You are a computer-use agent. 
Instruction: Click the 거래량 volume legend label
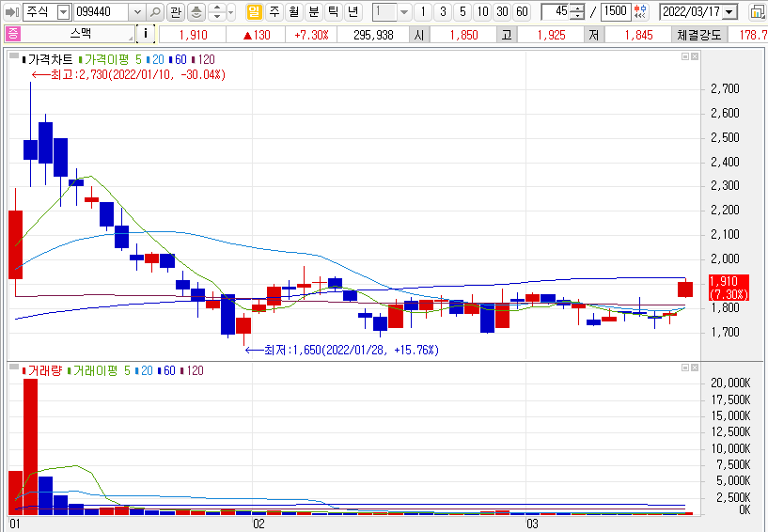pyautogui.click(x=44, y=371)
